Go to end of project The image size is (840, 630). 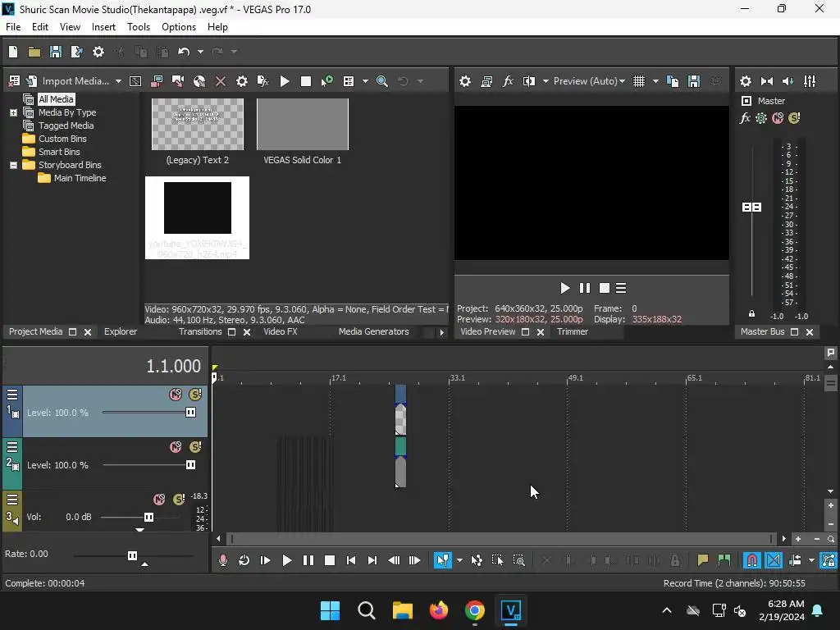(x=372, y=560)
